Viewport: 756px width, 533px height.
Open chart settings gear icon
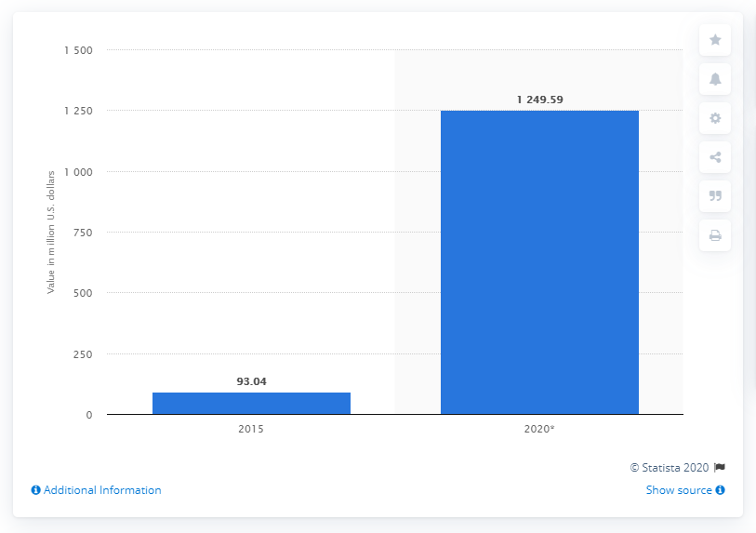pos(715,118)
